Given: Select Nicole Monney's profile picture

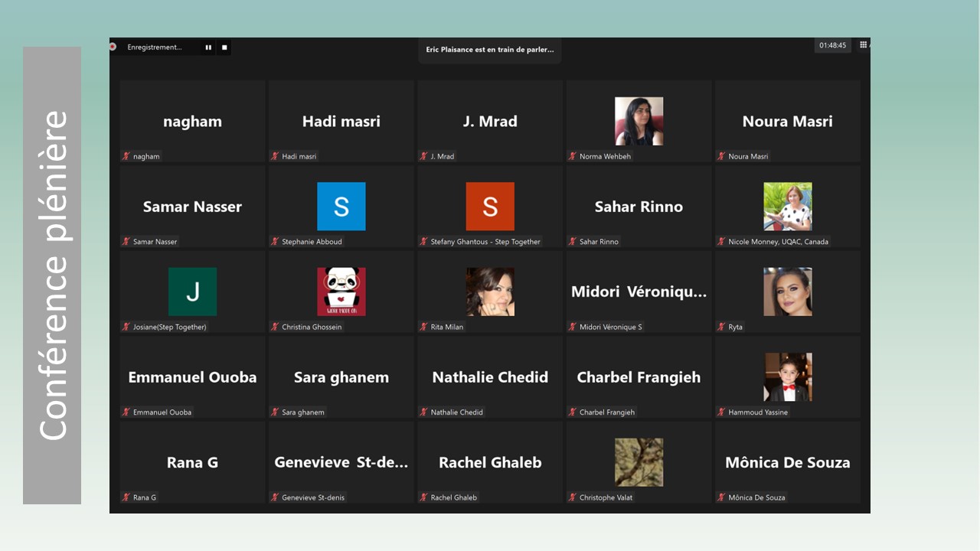Looking at the screenshot, I should pyautogui.click(x=787, y=207).
